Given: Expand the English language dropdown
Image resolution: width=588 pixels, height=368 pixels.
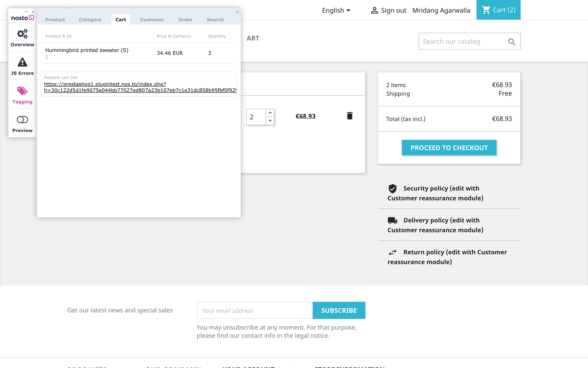Looking at the screenshot, I should [336, 10].
